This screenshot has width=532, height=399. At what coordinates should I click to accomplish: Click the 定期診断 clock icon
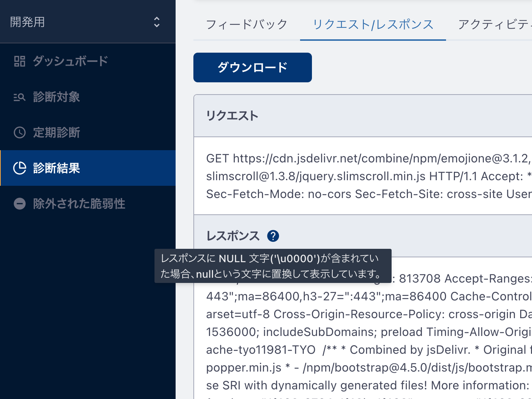click(x=20, y=132)
